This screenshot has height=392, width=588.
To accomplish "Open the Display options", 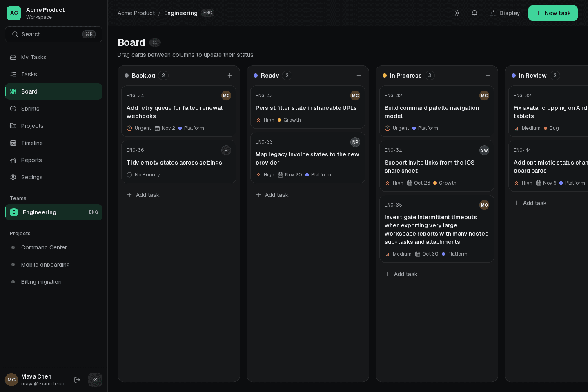I will point(505,13).
